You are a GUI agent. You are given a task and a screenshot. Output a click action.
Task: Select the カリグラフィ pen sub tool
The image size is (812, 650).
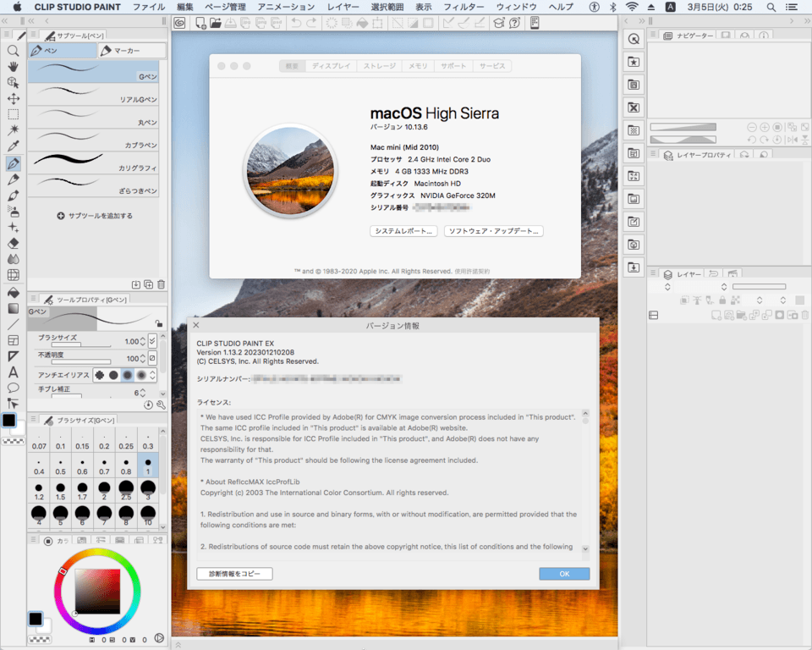tap(93, 162)
